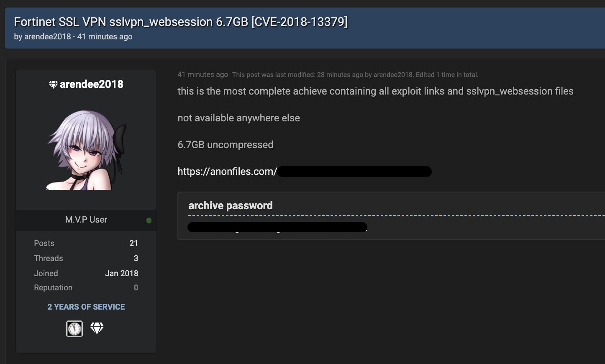
Task: Click the diamond icon beside arendee2018 username
Action: tap(53, 85)
